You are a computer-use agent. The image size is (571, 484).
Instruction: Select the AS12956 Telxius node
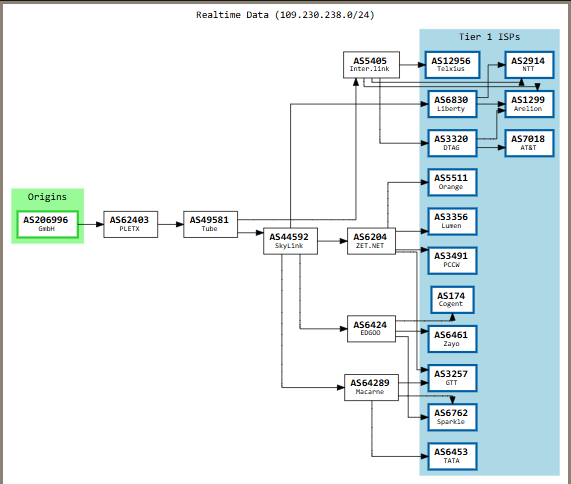[452, 64]
